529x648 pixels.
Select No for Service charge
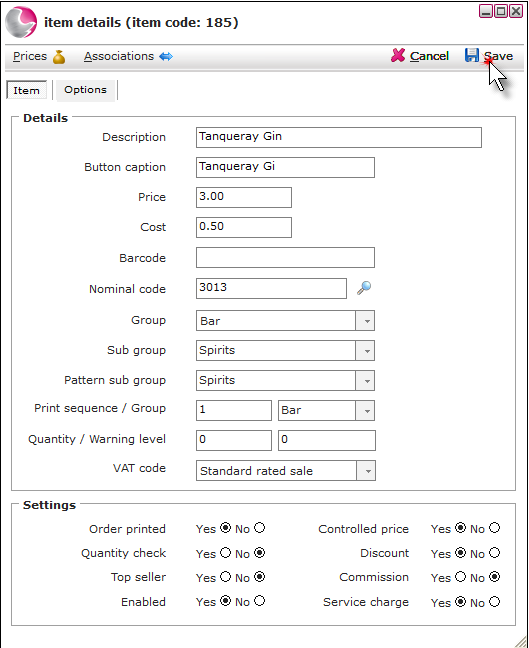(495, 602)
